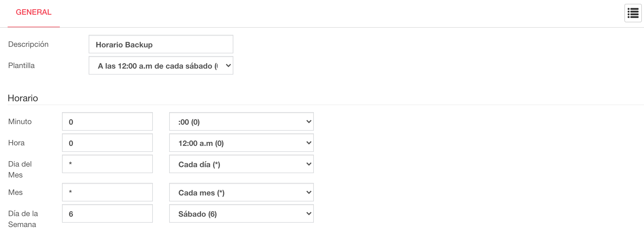The image size is (644, 233).
Task: Open the Sábado (6) weekday dropdown
Action: [x=241, y=213]
